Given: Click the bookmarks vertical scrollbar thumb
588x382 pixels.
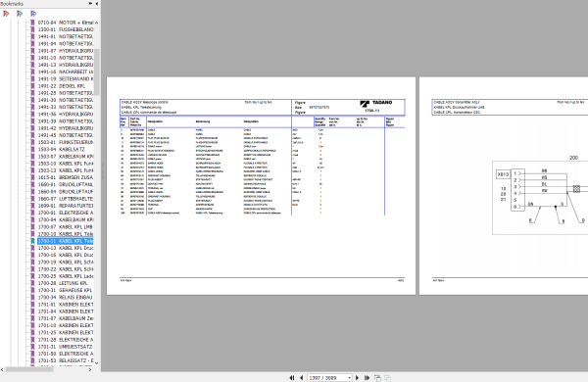Looking at the screenshot, I should (97, 72).
